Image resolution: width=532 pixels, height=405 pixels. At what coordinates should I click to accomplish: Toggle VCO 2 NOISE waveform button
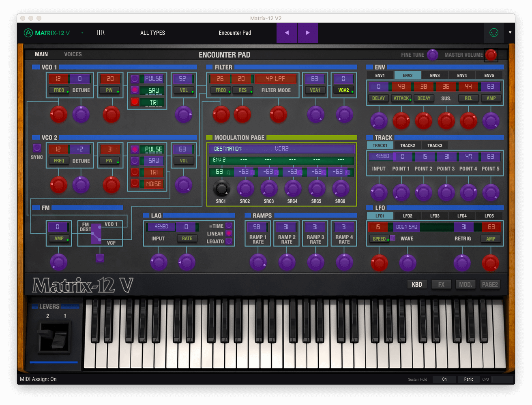click(x=135, y=183)
